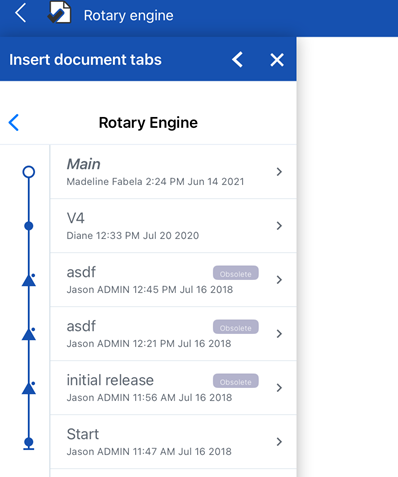The image size is (398, 477).
Task: Click the Insert document tabs heading
Action: coord(85,60)
